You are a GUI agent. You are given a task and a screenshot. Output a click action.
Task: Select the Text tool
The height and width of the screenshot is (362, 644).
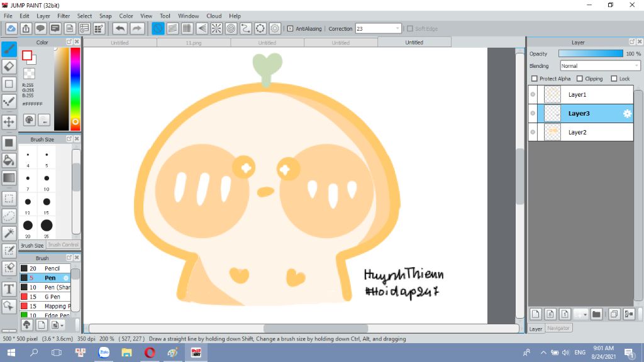(x=9, y=288)
